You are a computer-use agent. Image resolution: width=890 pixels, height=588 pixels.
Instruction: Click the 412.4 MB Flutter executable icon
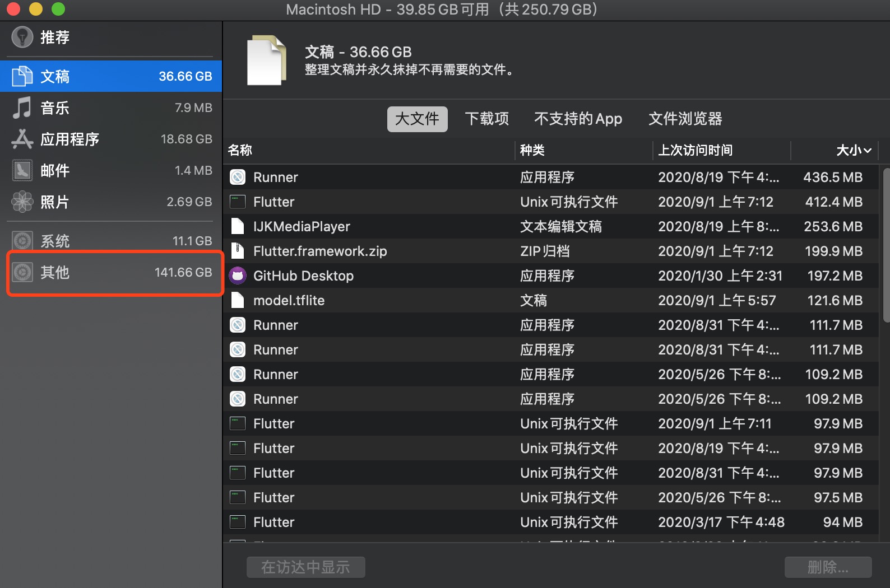238,202
